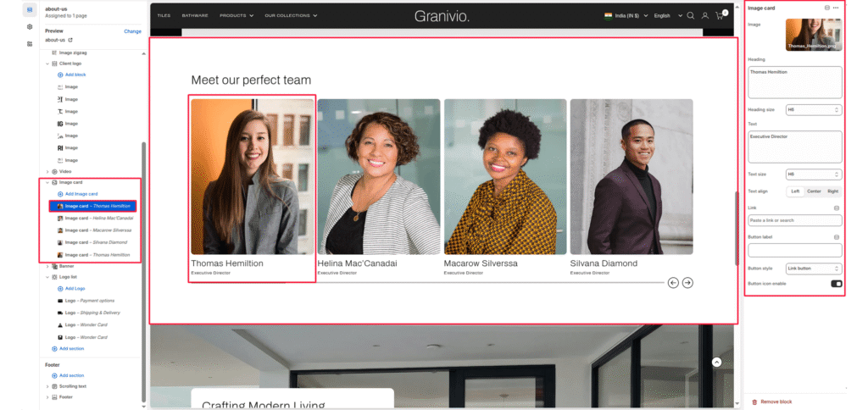This screenshot has width=868, height=410.
Task: Toggle the Button icon enable switch
Action: 836,284
